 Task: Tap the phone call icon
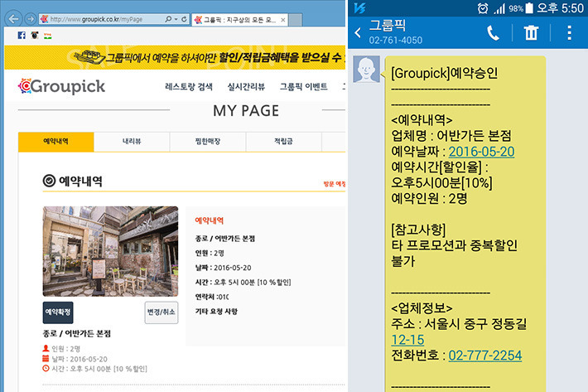click(x=493, y=33)
